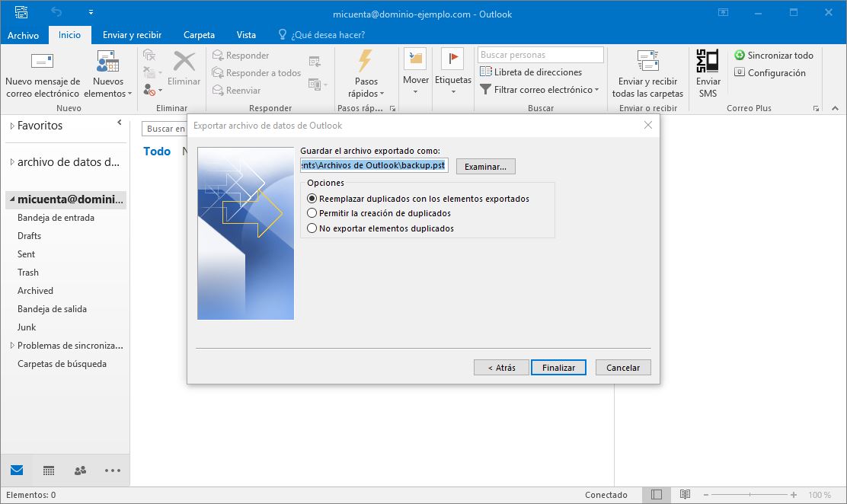This screenshot has height=504, width=847.
Task: Select Permitir la creación de duplicados
Action: coord(379,213)
